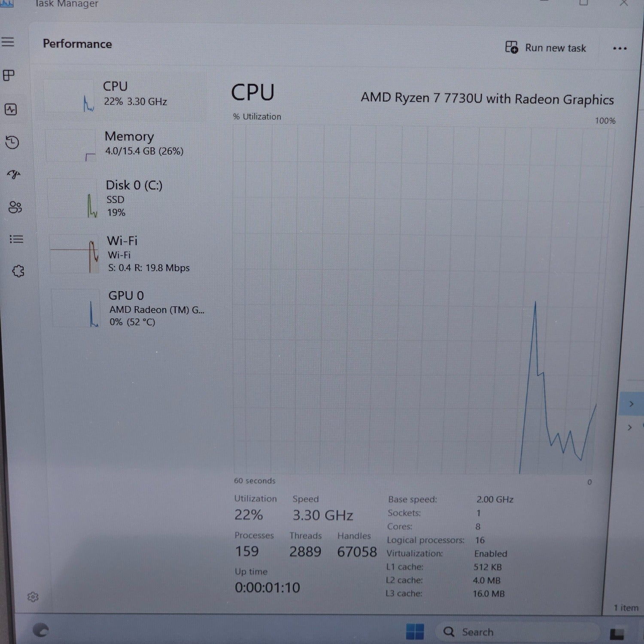Click the Base speed value 2.00 GHz
The height and width of the screenshot is (644, 644).
pyautogui.click(x=495, y=499)
